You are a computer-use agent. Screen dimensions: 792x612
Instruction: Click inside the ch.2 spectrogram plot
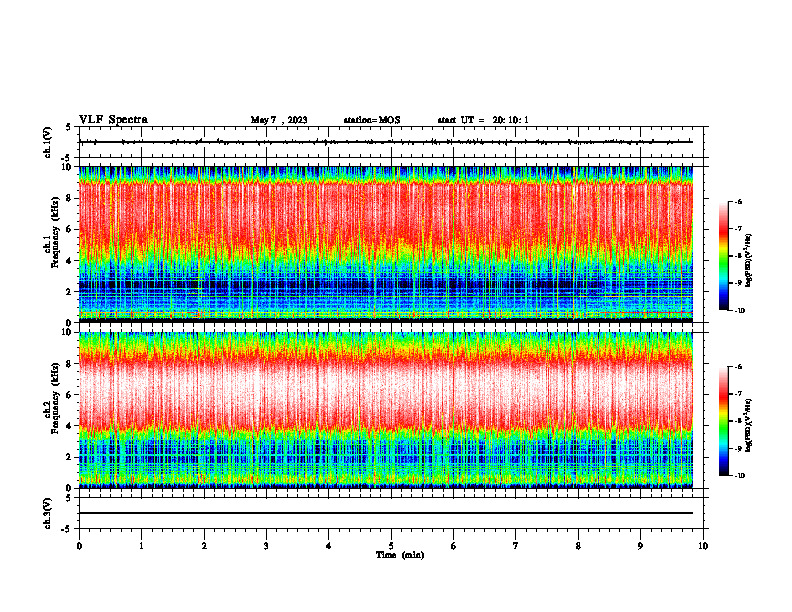386,410
